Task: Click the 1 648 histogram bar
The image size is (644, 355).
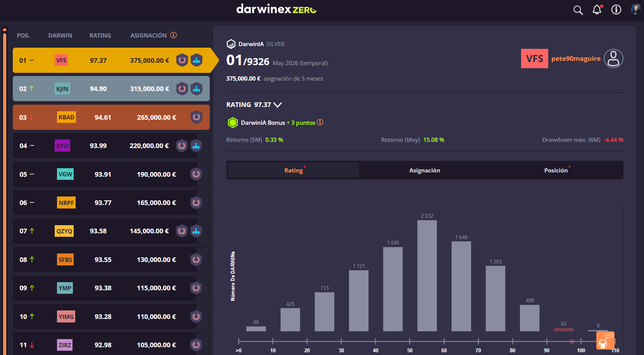Action: pos(461,286)
